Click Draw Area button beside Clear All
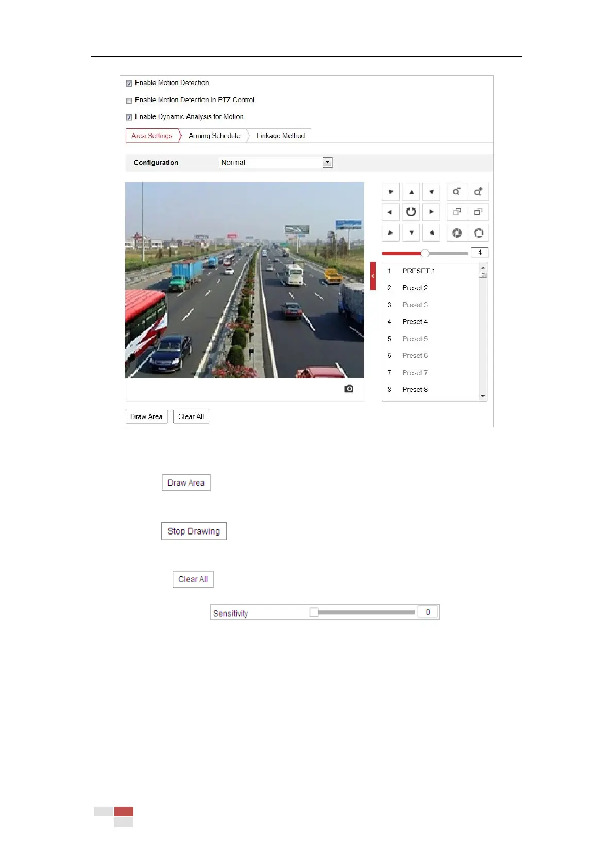This screenshot has height=868, width=613. coord(146,416)
